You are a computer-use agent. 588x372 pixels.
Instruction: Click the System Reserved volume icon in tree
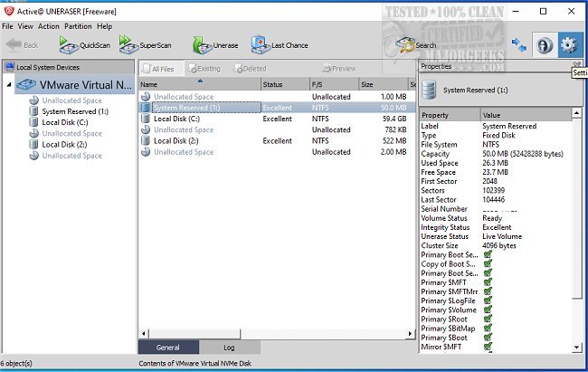point(33,111)
